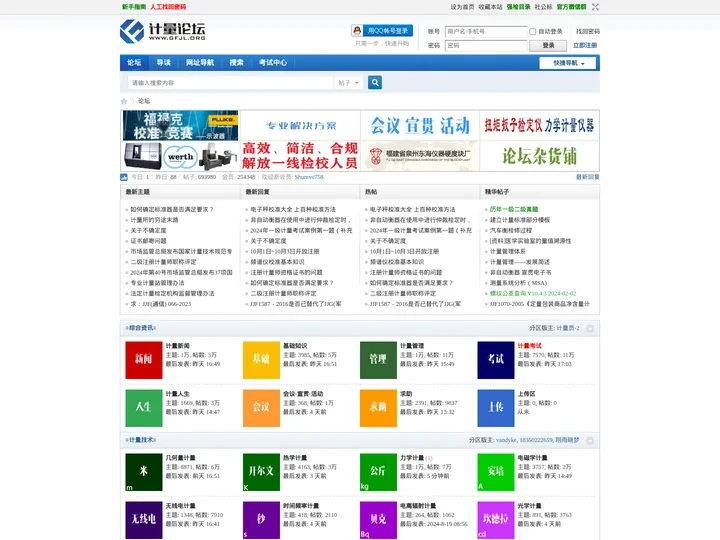
Task: Open the navy 考试 forum icon
Action: [x=496, y=360]
